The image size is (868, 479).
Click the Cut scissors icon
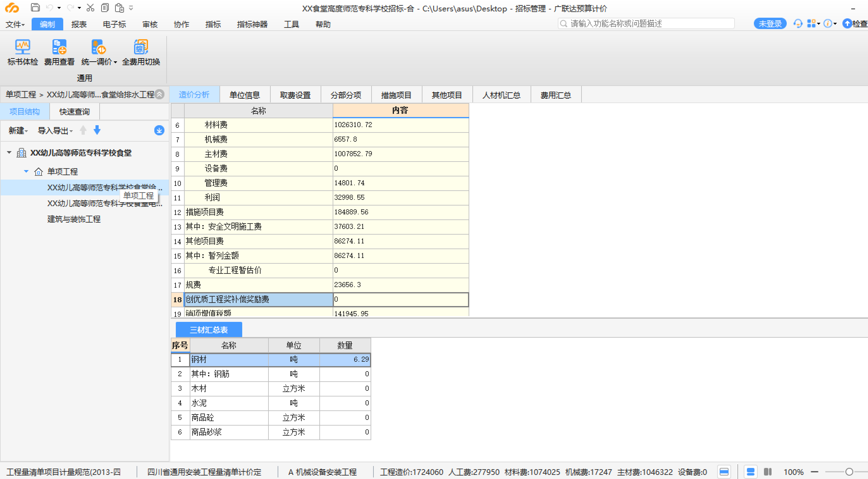[x=90, y=7]
